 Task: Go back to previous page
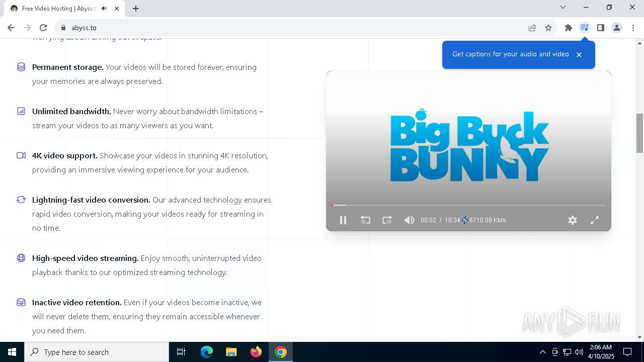click(x=11, y=28)
